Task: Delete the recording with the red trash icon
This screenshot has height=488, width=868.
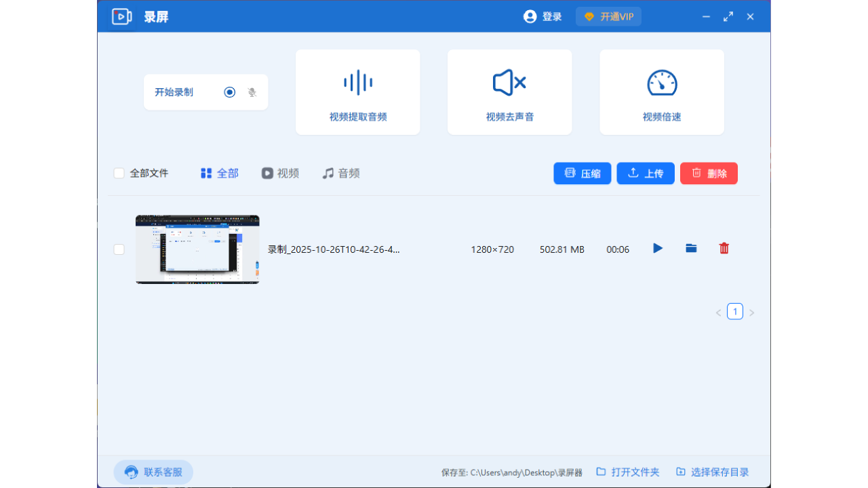Action: [724, 248]
